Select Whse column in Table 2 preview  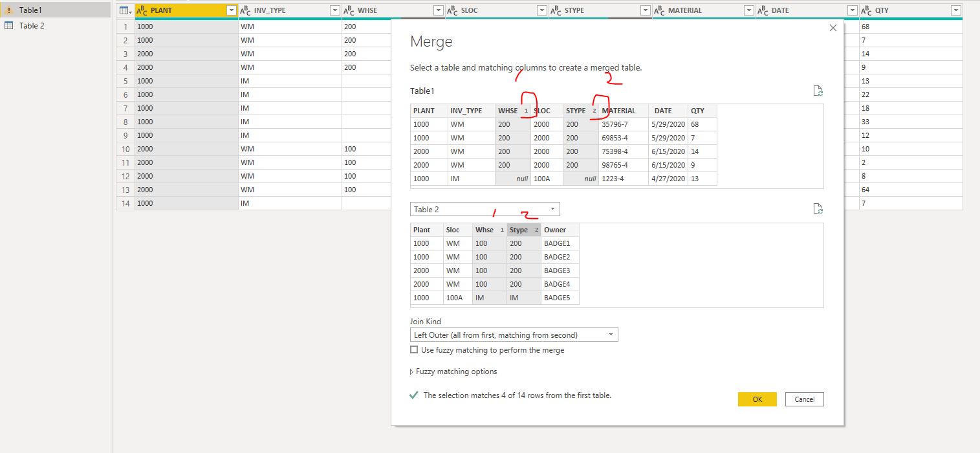click(490, 230)
